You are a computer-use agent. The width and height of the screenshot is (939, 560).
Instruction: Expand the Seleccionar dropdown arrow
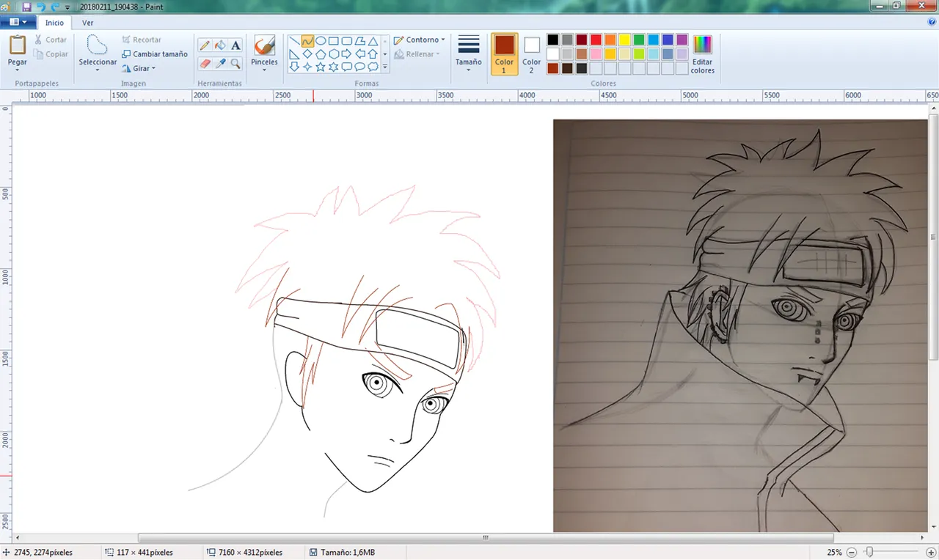(x=98, y=70)
